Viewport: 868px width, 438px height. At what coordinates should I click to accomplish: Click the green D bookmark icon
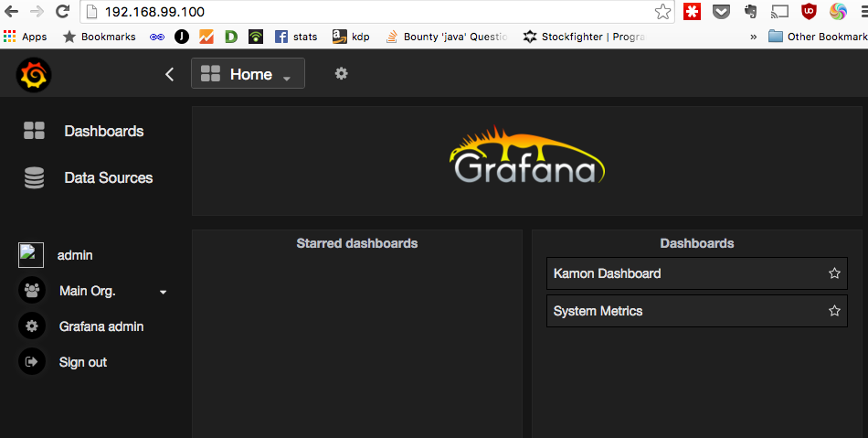click(x=231, y=37)
